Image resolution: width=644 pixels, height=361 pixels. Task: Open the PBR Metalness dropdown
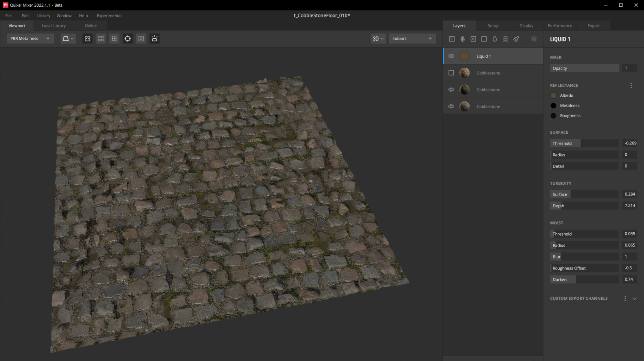click(x=30, y=39)
